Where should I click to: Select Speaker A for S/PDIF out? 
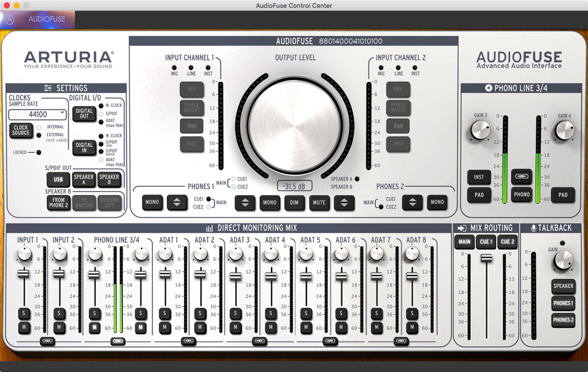pos(83,179)
